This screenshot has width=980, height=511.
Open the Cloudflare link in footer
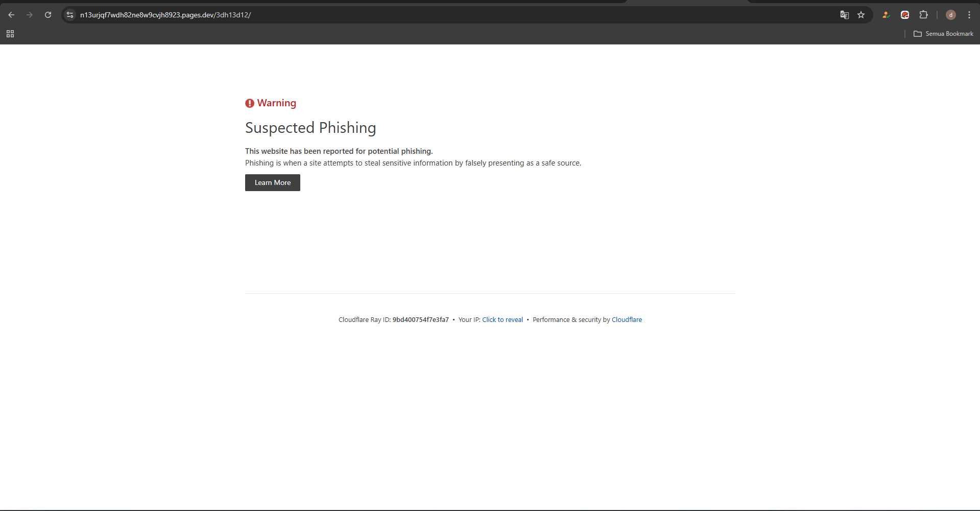627,320
